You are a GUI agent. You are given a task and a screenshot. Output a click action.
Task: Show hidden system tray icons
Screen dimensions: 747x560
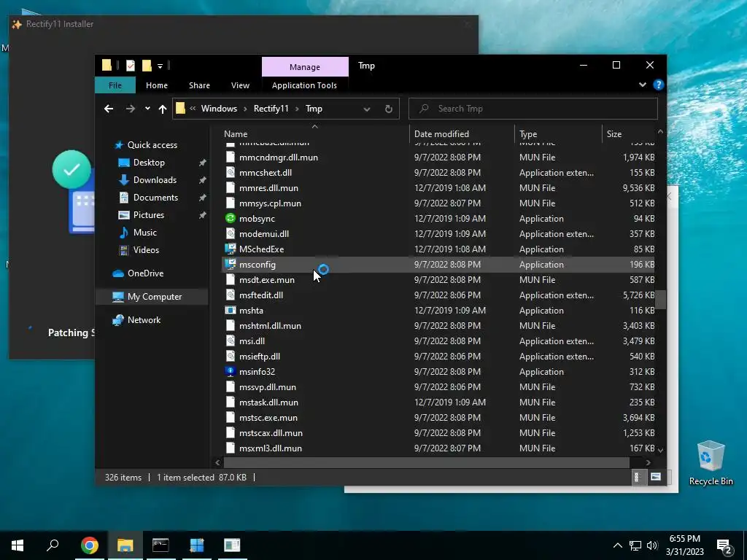click(617, 545)
